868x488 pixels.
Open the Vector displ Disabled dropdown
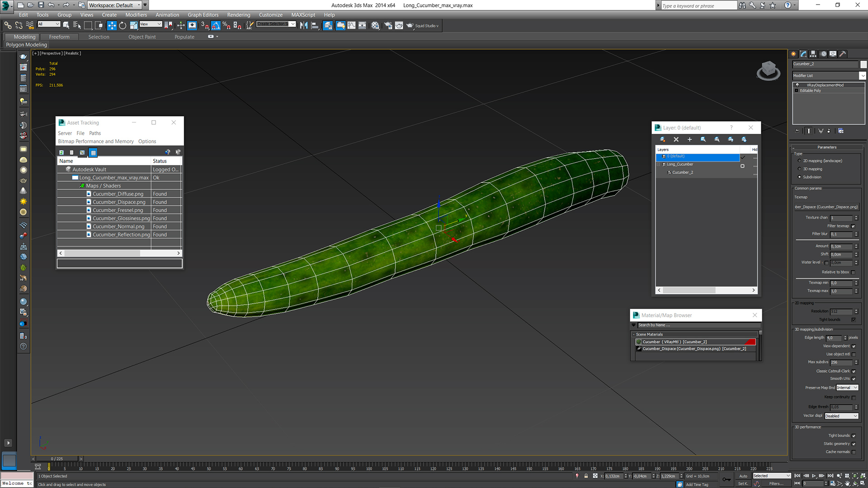pyautogui.click(x=841, y=416)
